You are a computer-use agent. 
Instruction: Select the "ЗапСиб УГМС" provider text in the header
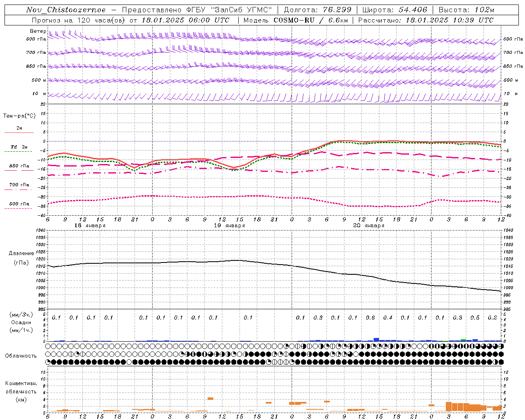coord(241,10)
